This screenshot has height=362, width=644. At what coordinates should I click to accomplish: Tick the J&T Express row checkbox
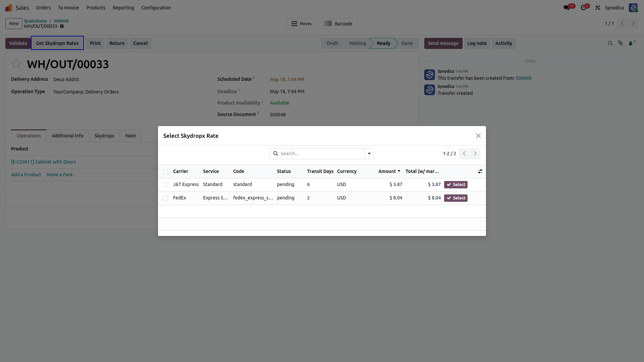point(166,185)
